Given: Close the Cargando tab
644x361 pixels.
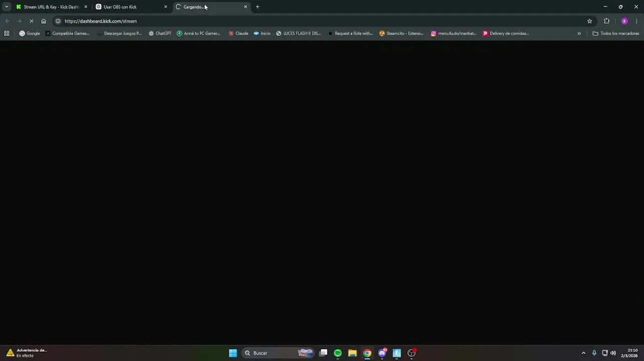Looking at the screenshot, I should 245,7.
